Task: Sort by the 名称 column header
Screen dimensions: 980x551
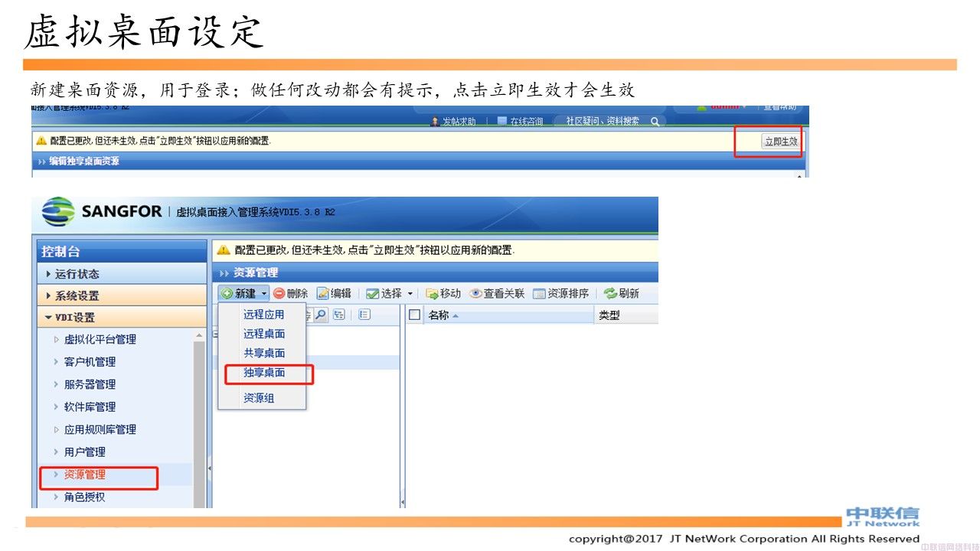Action: click(x=510, y=315)
